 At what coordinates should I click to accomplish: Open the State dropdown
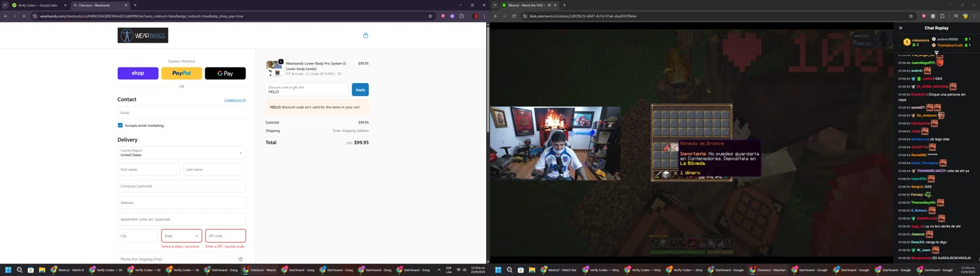[182, 235]
